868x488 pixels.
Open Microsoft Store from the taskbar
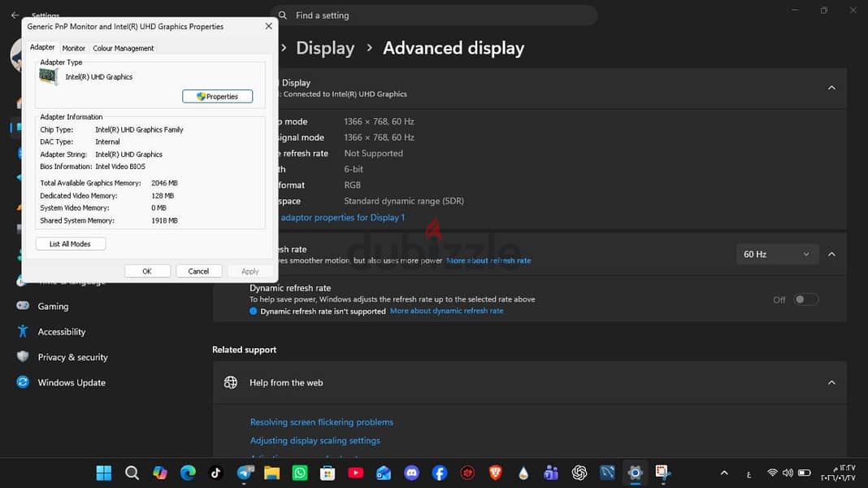pos(328,473)
